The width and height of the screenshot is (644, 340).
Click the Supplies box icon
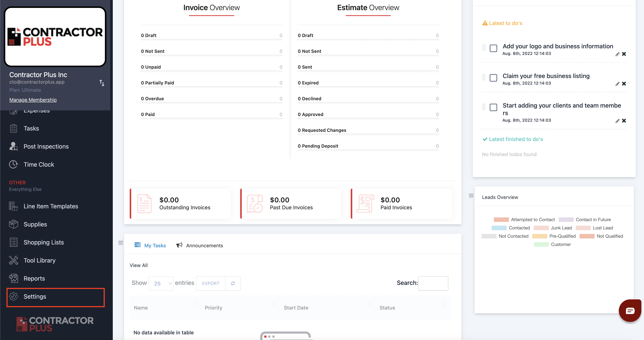[x=13, y=224]
